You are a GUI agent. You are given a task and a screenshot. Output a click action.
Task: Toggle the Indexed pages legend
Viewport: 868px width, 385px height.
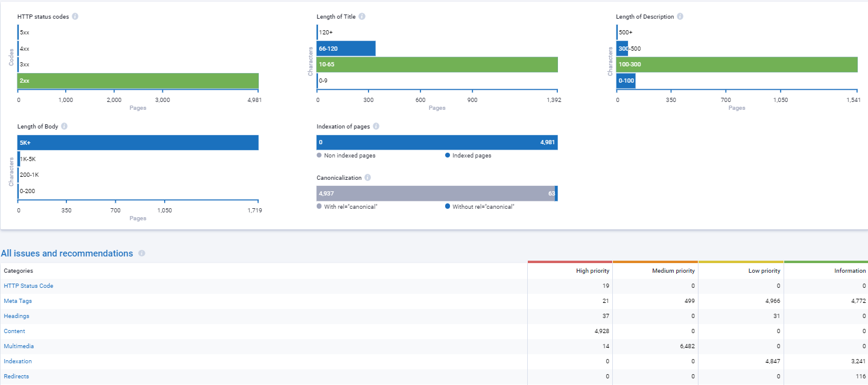[468, 156]
